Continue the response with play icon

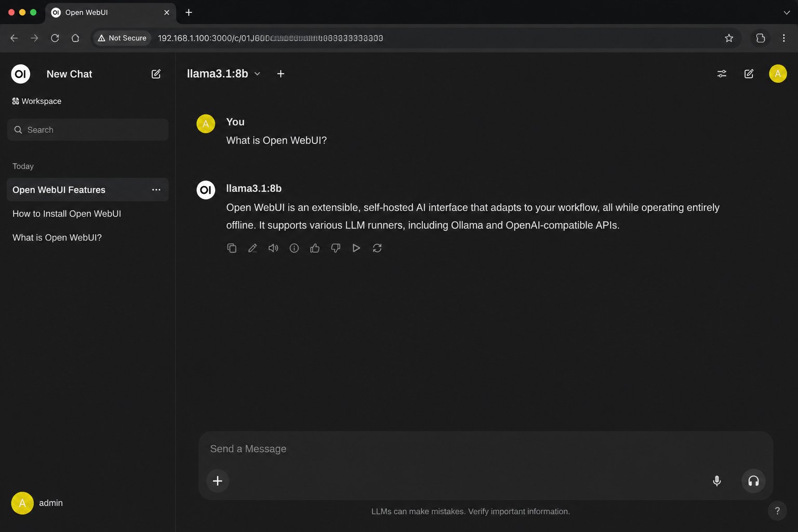[356, 248]
